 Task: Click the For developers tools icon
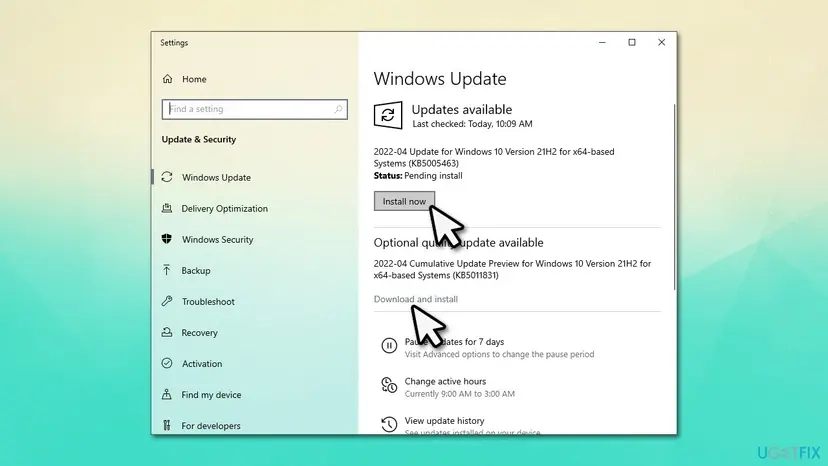[x=167, y=425]
